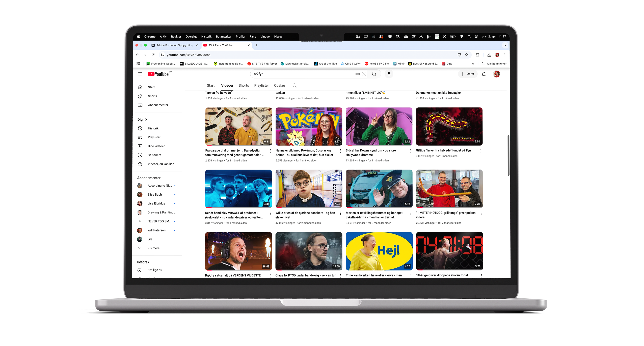The image size is (644, 346).
Task: Open the Opret create menu
Action: pos(467,74)
